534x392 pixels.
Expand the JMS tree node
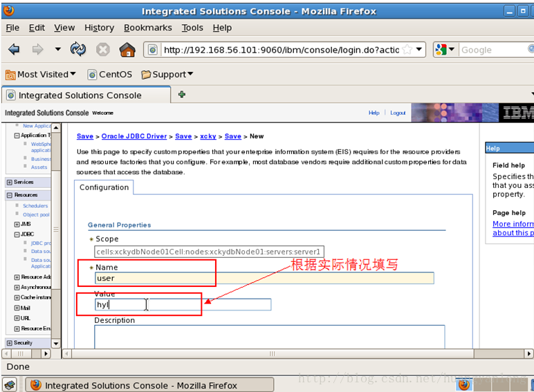tap(17, 224)
